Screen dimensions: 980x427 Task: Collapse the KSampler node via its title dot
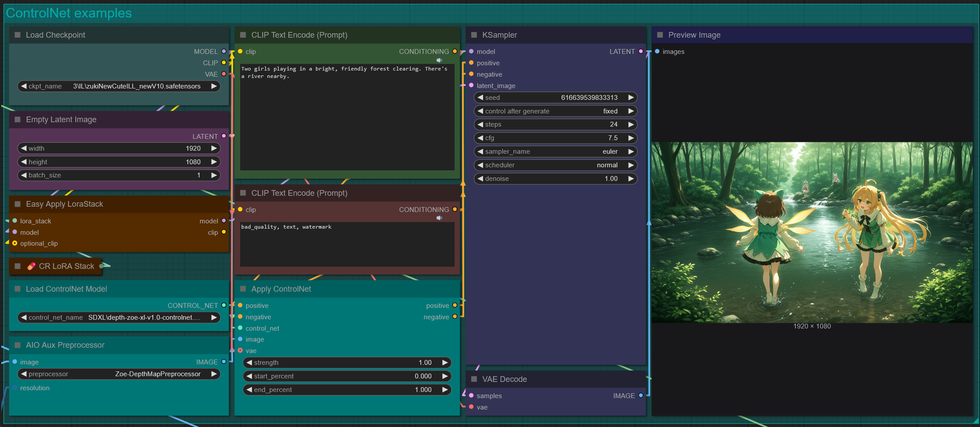(x=474, y=35)
